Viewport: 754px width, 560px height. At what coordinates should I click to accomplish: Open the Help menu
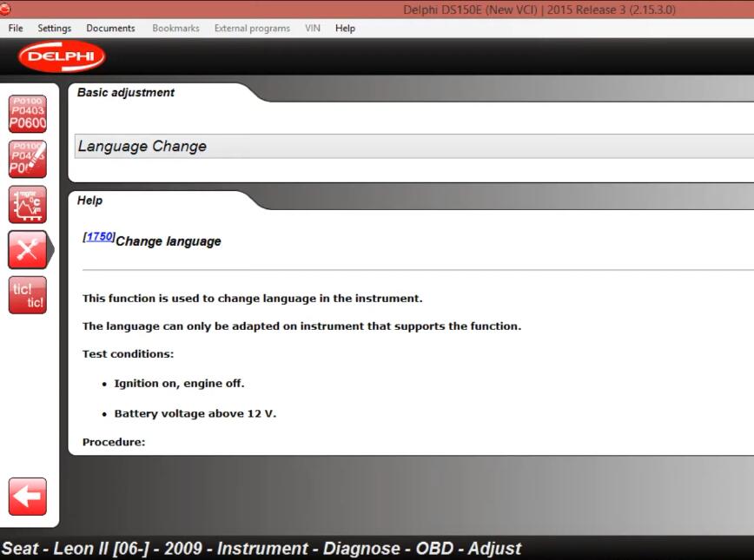point(345,29)
